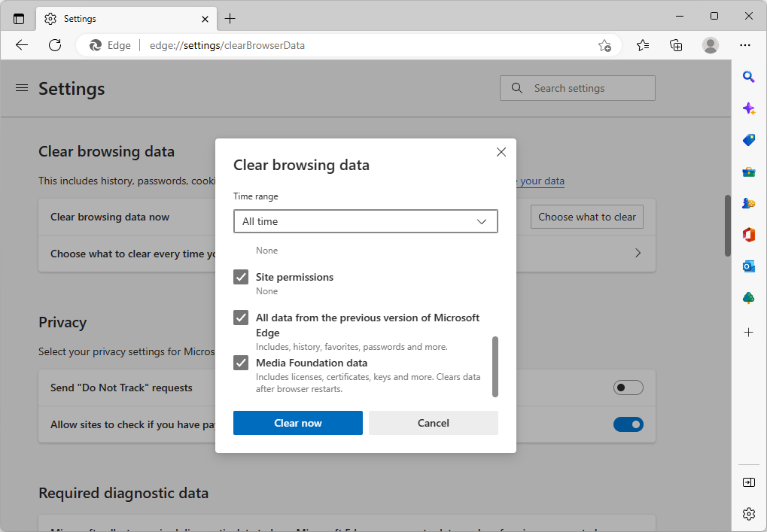Open the Discover sparkle icon in sidebar

(x=748, y=108)
